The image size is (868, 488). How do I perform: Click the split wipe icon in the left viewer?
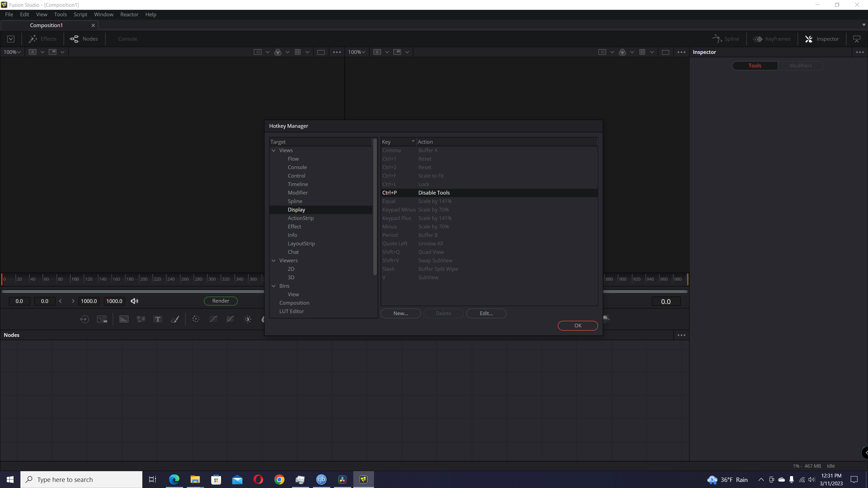[53, 52]
